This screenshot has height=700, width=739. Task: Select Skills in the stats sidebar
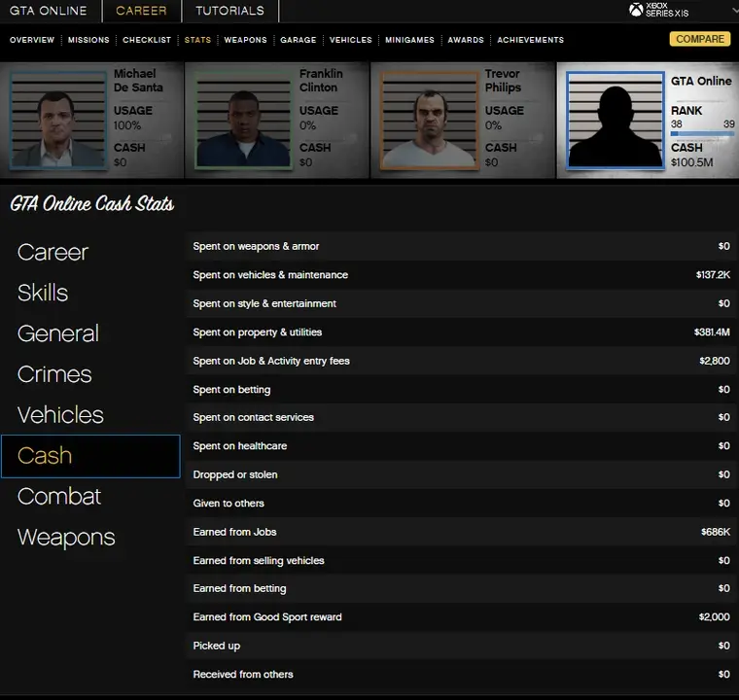coord(43,293)
